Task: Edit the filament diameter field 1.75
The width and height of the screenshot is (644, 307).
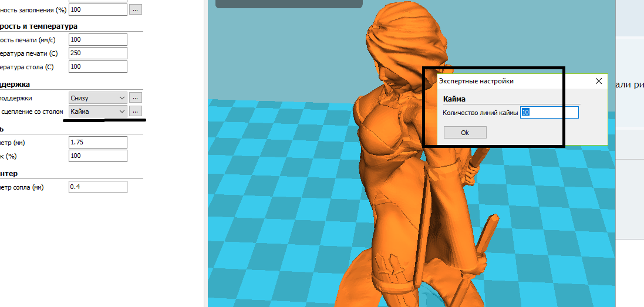Action: click(97, 142)
